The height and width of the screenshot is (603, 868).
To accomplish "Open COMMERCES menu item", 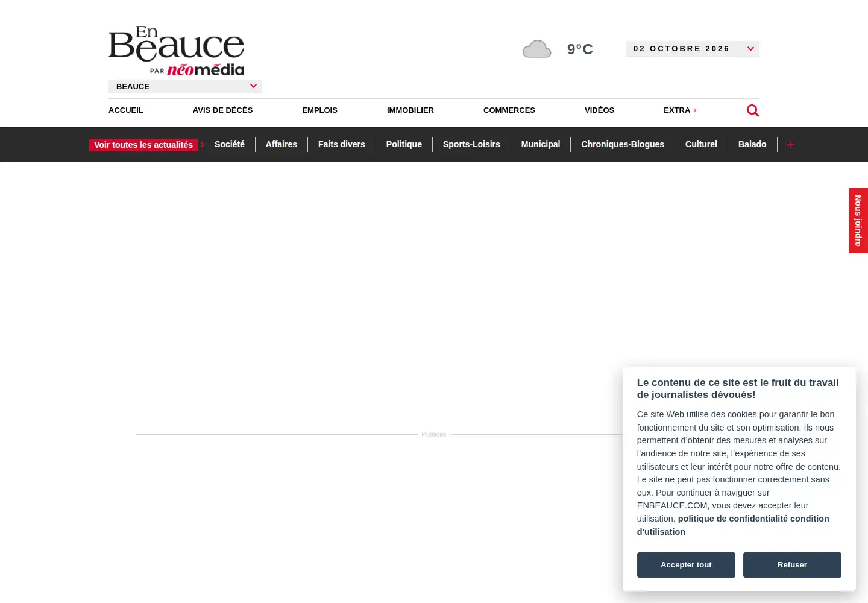I will click(509, 110).
